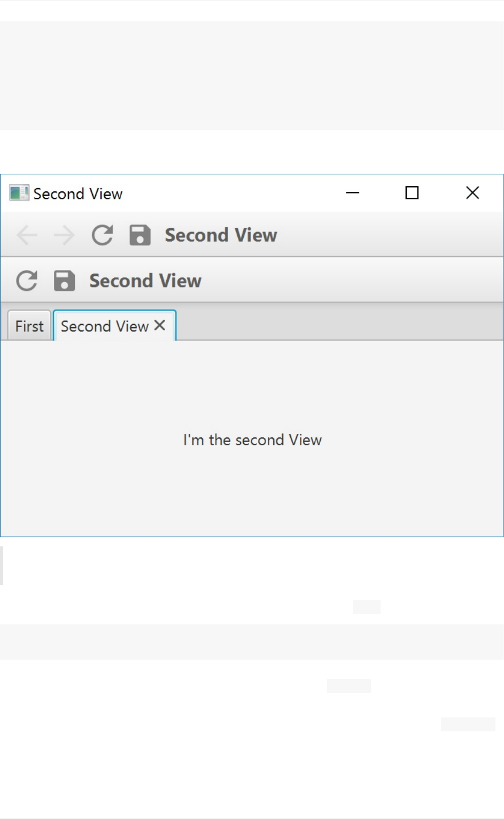This screenshot has width=504, height=819.
Task: Click the back arrow in the top toolbar
Action: (x=27, y=235)
